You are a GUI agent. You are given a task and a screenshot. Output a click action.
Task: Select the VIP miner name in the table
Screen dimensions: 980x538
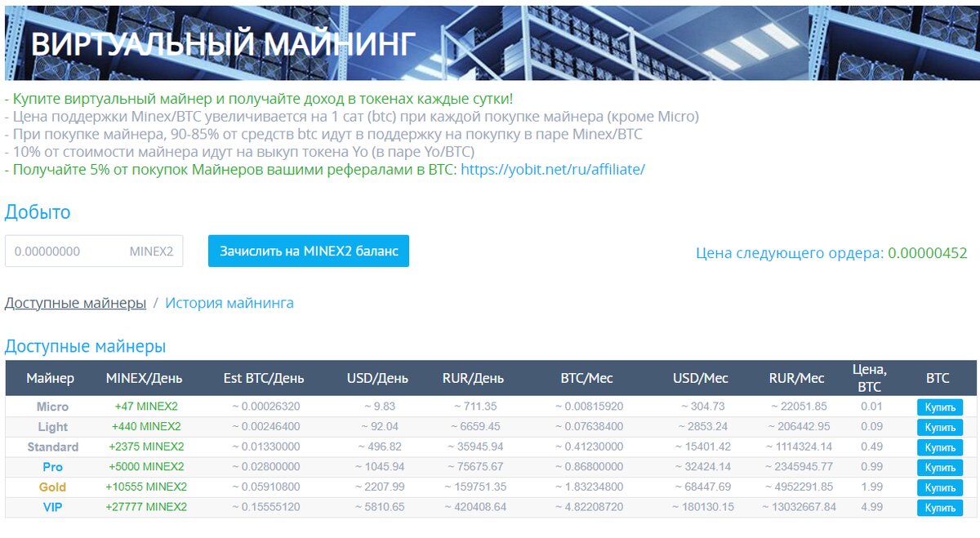54,507
